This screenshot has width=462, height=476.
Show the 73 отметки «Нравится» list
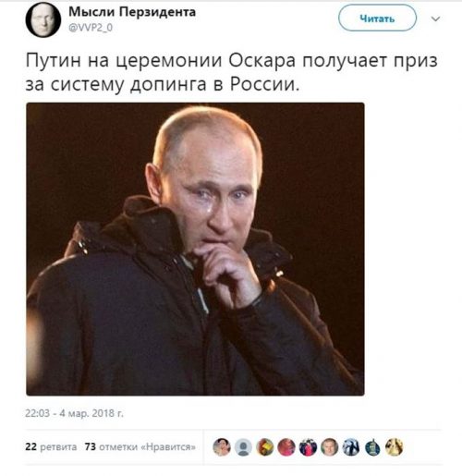pyautogui.click(x=140, y=446)
